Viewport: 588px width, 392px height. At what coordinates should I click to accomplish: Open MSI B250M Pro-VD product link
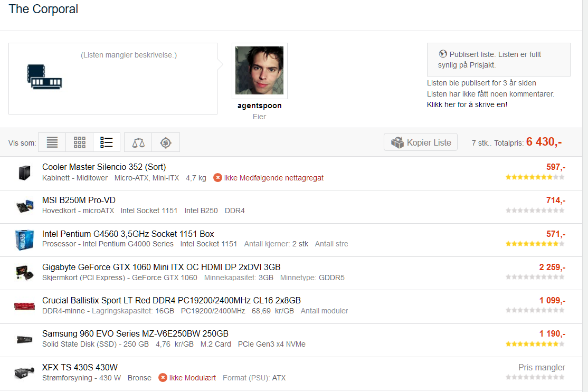[x=79, y=200]
